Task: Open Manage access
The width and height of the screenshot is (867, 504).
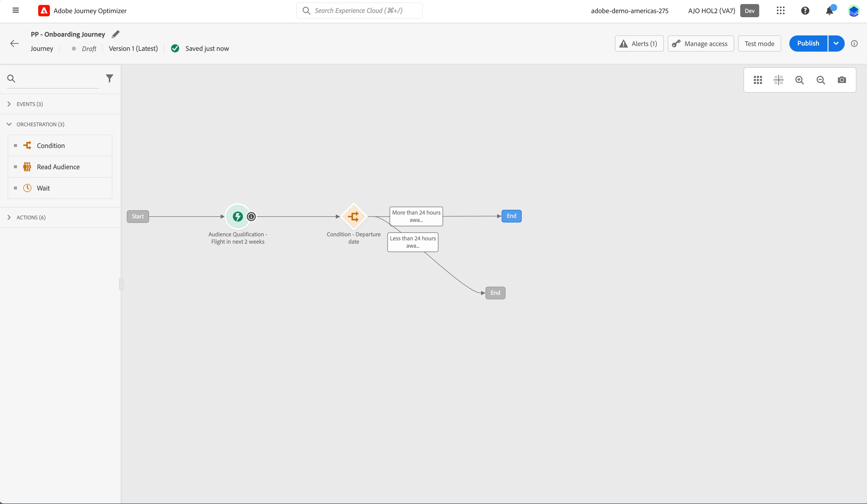Action: [x=700, y=44]
